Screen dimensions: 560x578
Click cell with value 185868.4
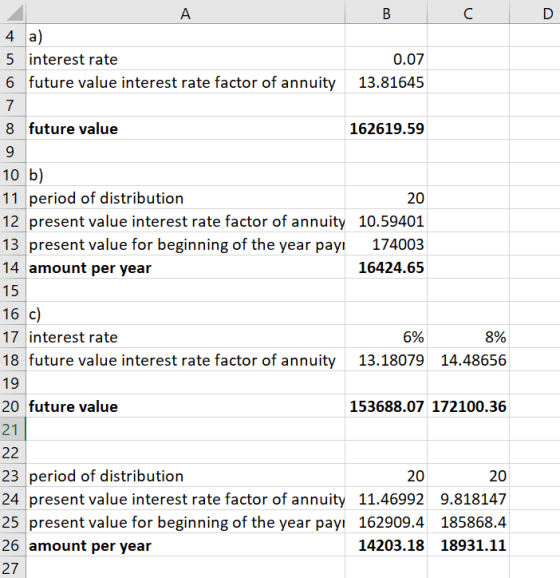click(x=468, y=522)
